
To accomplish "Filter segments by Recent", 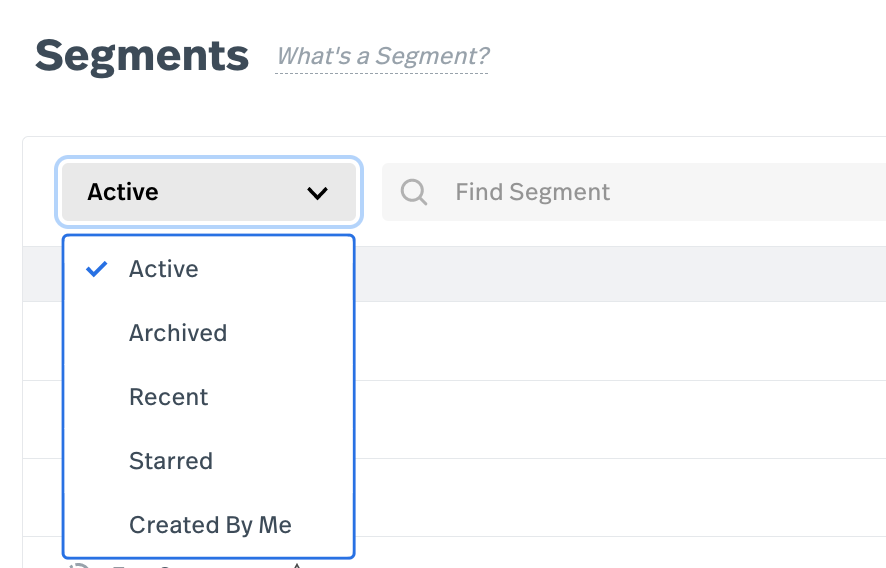I will (x=168, y=397).
